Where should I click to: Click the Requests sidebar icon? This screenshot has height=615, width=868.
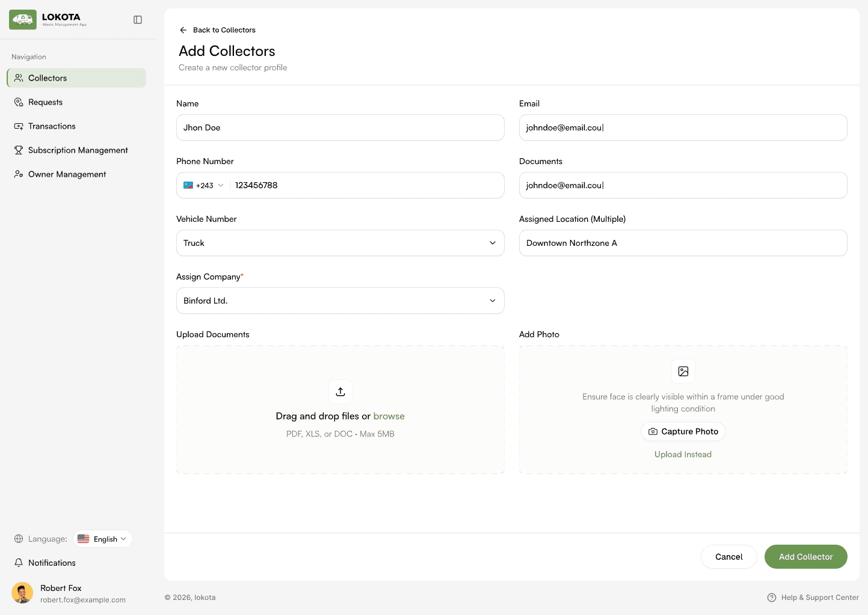tap(19, 102)
